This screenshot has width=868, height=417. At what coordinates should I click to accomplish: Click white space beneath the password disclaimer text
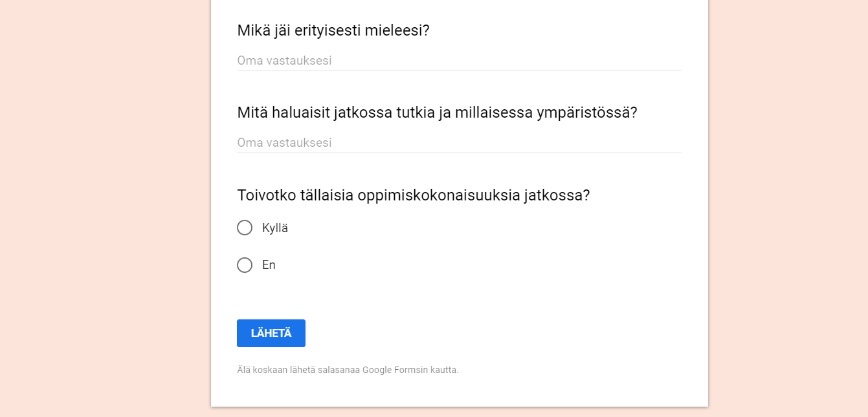click(x=458, y=391)
